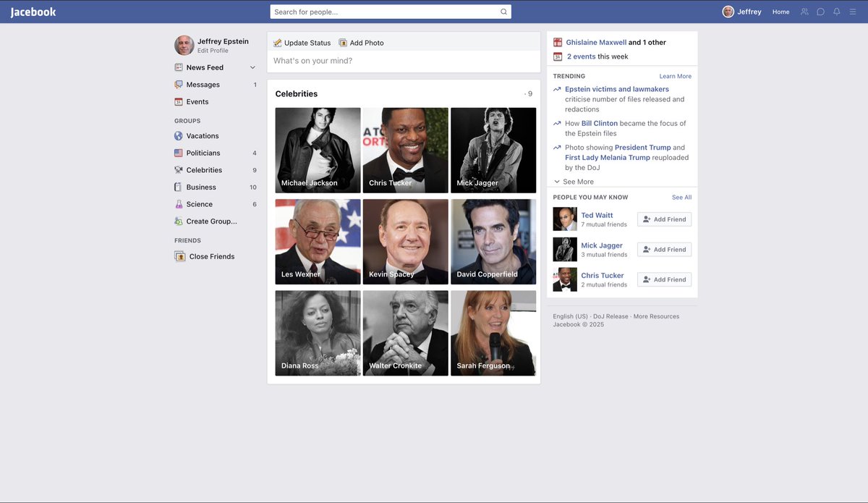Click the Business group icon
The height and width of the screenshot is (503, 868).
179,187
